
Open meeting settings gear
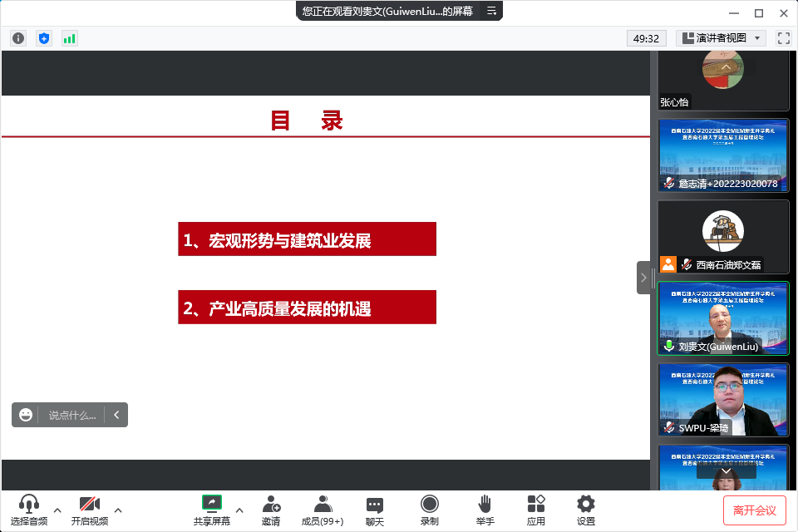coord(586,510)
